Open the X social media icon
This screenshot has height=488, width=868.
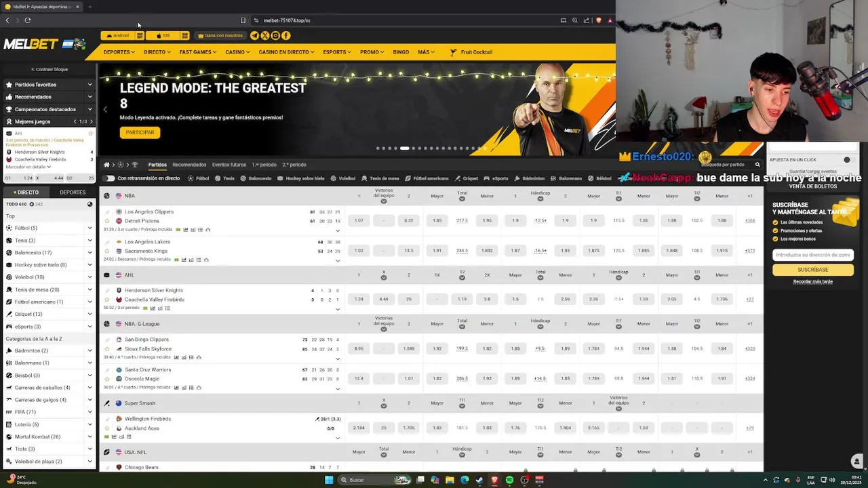click(265, 35)
